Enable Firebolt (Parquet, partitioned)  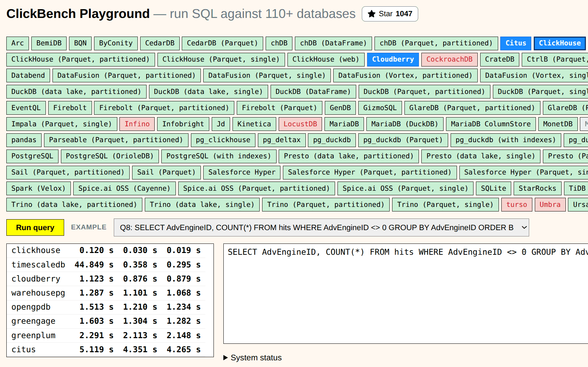click(x=164, y=108)
